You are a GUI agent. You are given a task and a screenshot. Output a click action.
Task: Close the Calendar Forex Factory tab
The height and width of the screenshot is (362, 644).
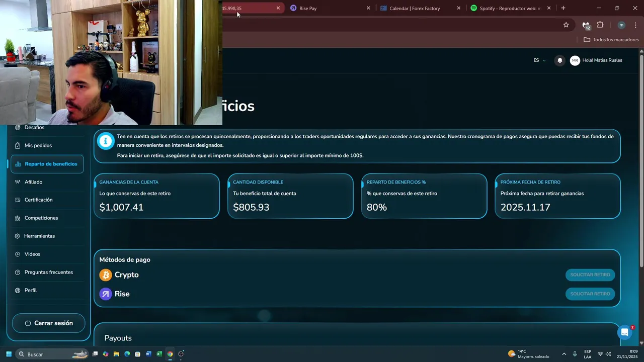[458, 8]
